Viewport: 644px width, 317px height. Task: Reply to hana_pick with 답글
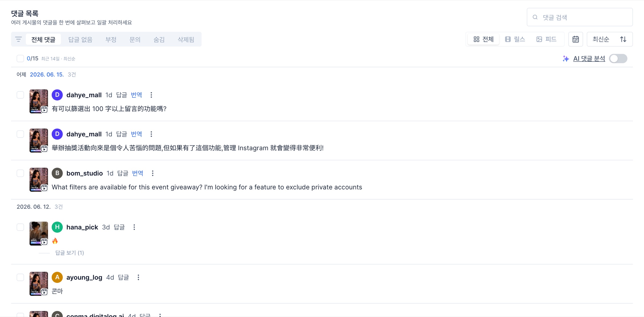pyautogui.click(x=119, y=227)
